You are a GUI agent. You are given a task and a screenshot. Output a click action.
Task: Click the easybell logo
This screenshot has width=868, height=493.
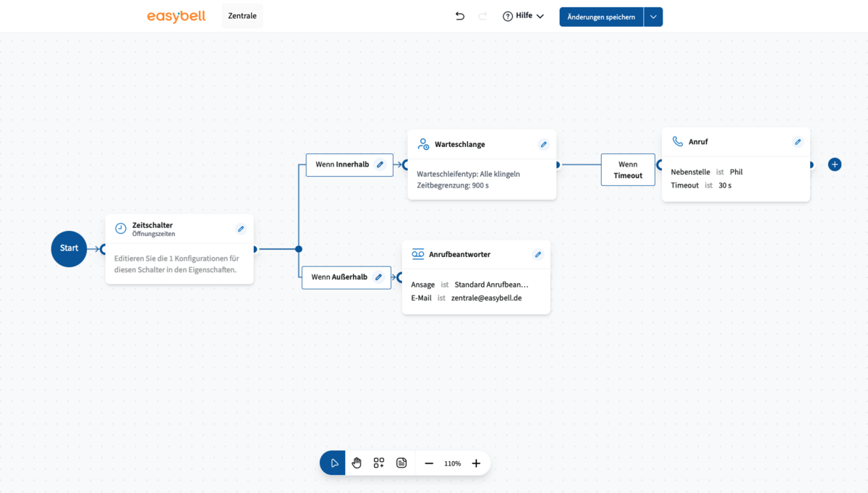tap(176, 16)
